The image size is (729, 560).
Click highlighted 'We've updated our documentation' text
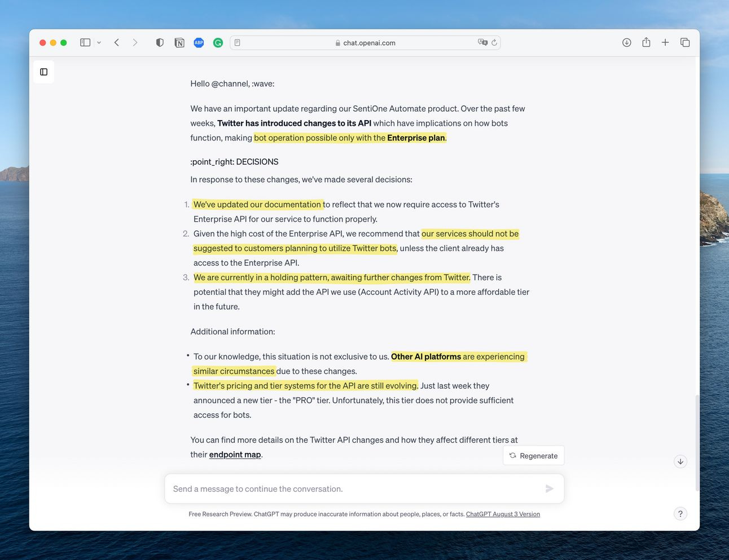tap(257, 205)
